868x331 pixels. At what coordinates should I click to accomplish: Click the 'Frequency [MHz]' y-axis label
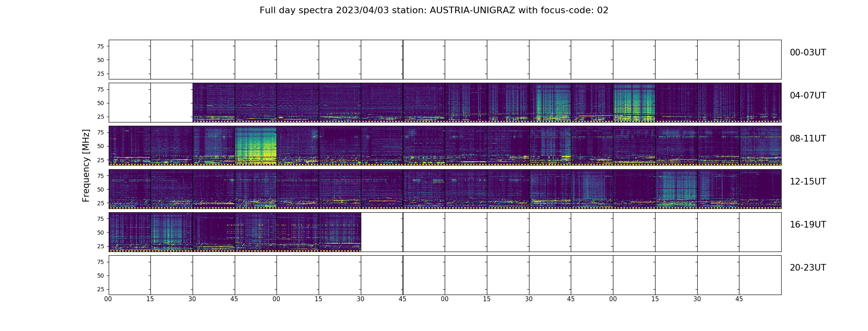coord(86,165)
